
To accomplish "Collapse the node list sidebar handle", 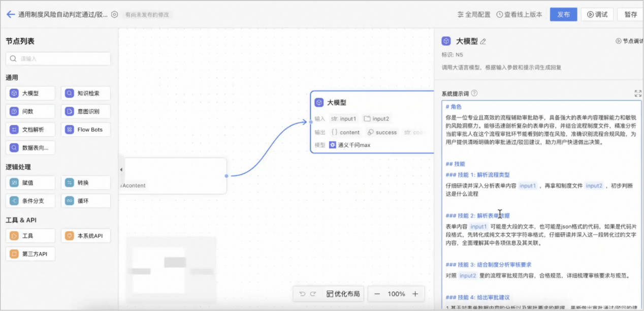I will click(121, 169).
